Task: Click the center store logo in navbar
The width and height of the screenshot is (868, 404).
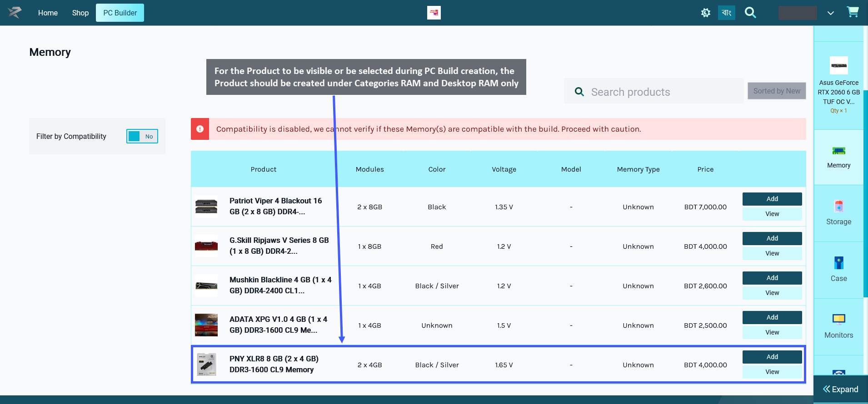Action: point(434,13)
